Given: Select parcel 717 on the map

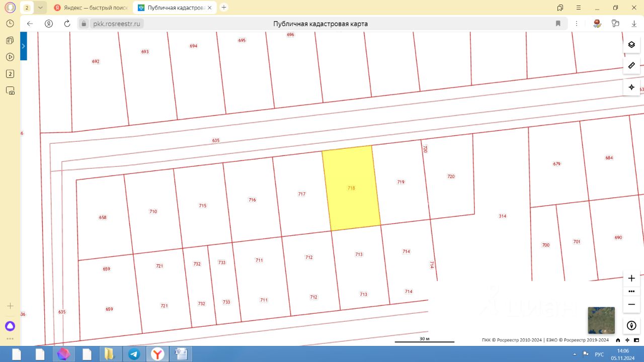Looking at the screenshot, I should pos(302,194).
